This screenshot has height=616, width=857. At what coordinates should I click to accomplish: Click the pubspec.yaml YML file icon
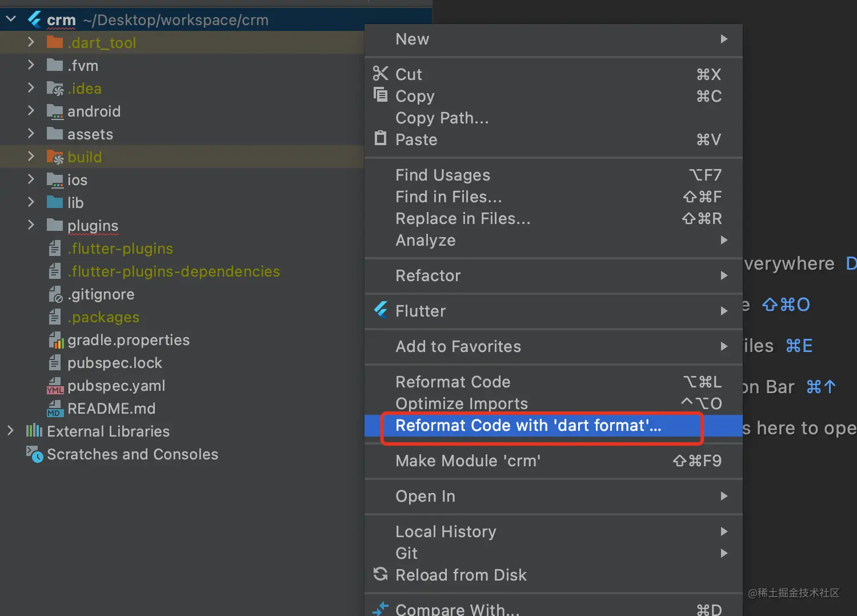pyautogui.click(x=55, y=386)
